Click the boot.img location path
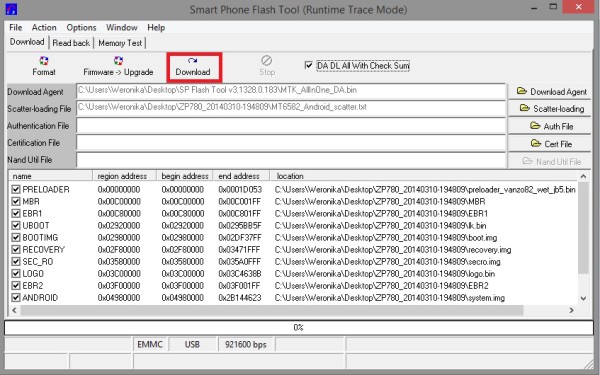Viewport: 600px width, 375px height. (386, 238)
